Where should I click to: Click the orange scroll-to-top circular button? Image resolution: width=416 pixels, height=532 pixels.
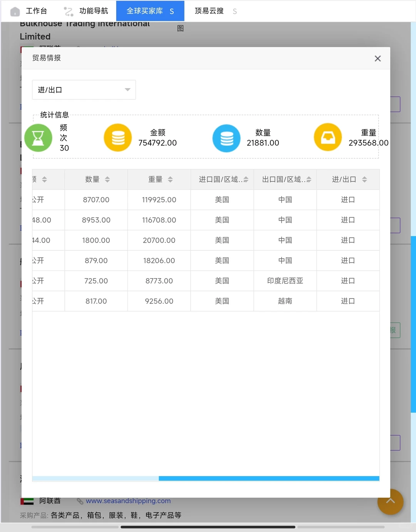tap(390, 502)
